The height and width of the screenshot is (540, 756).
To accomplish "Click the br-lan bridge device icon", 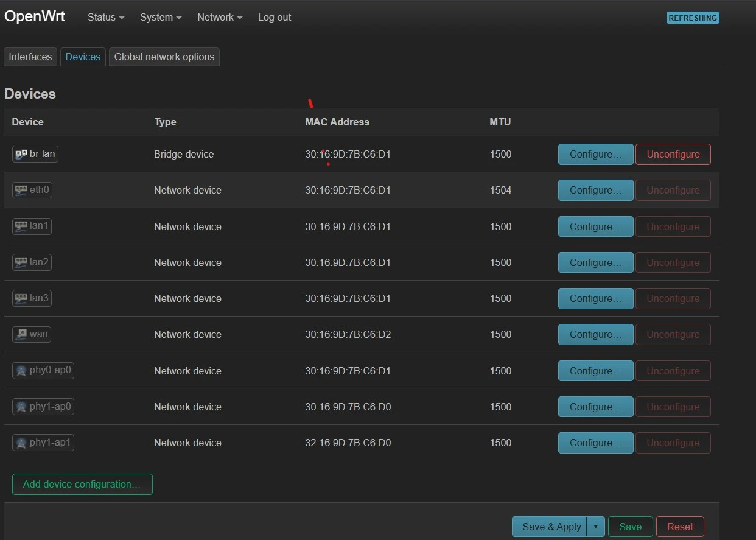I will point(21,154).
